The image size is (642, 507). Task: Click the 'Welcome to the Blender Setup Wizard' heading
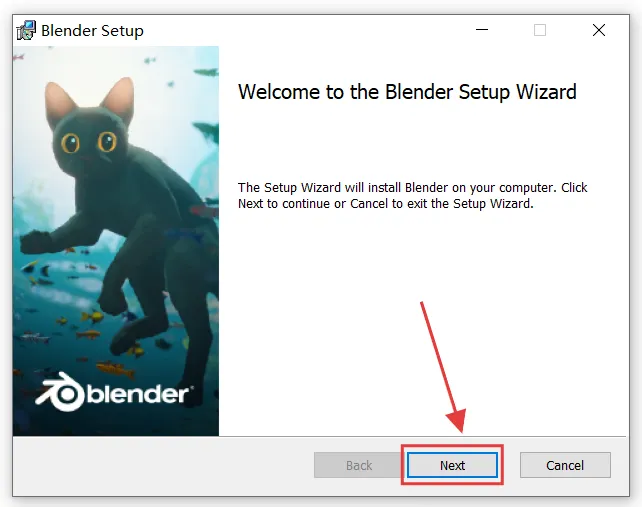(407, 92)
